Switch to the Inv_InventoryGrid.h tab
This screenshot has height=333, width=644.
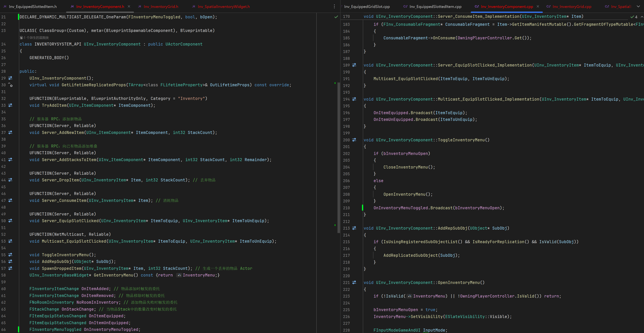tap(161, 7)
